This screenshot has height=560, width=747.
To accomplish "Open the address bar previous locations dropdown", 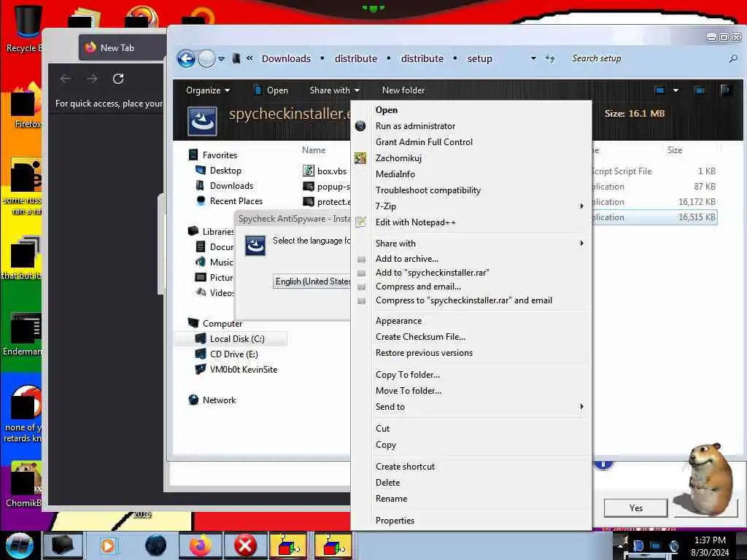I will 533,58.
